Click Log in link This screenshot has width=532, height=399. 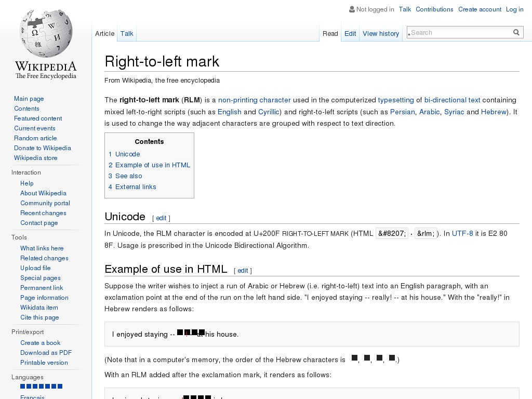tap(514, 9)
